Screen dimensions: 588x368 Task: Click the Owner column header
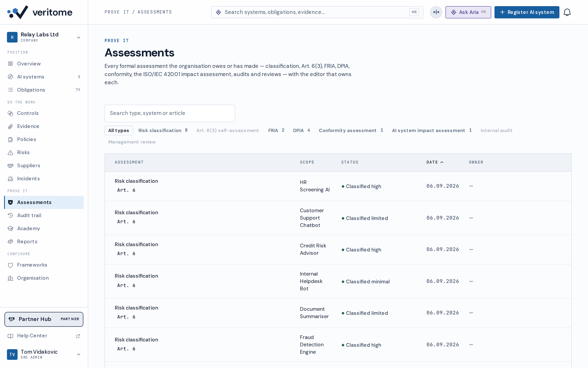tap(476, 162)
